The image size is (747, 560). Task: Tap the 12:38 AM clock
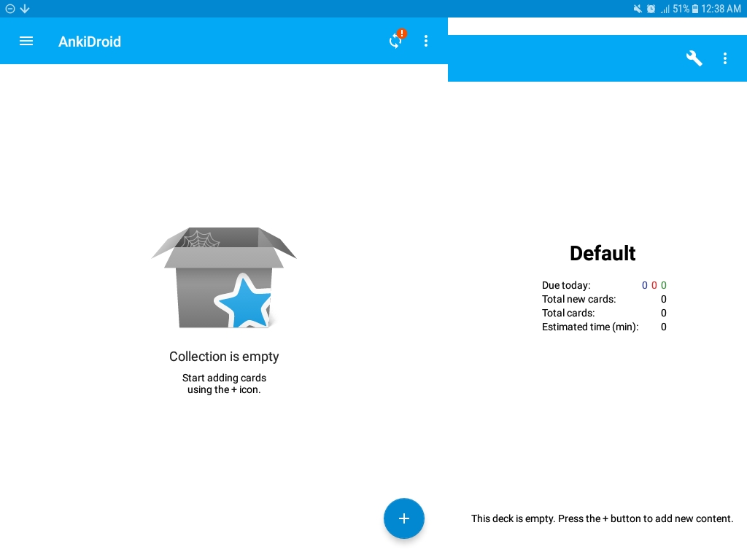tap(721, 9)
